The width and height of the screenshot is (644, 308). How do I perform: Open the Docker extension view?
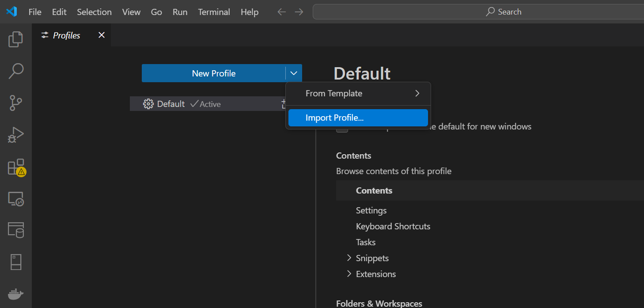pos(15,293)
